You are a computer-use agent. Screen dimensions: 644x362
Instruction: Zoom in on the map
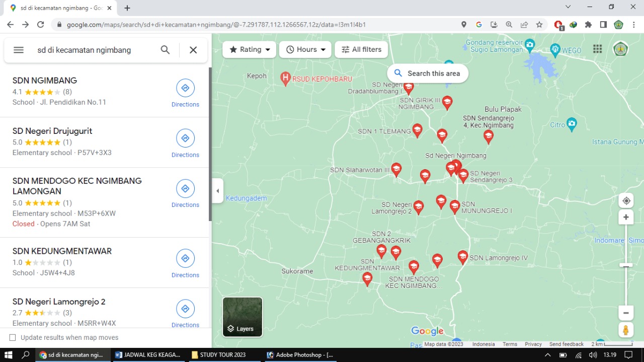tap(626, 218)
